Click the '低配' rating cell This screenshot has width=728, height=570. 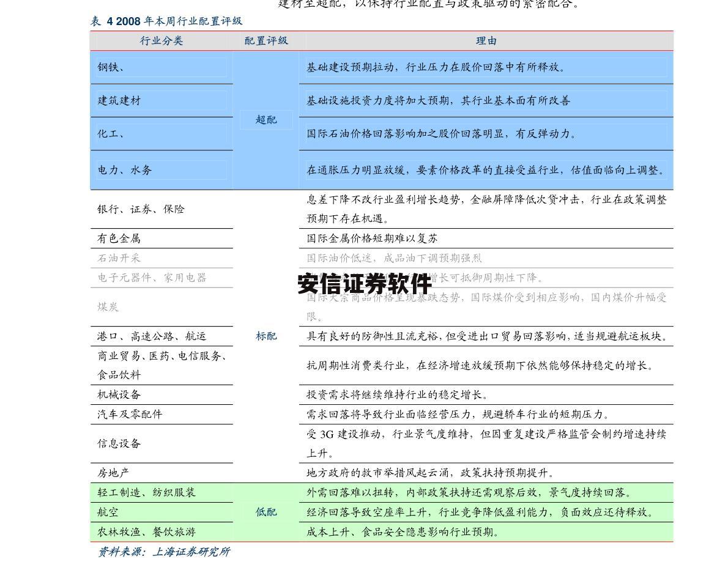click(266, 512)
